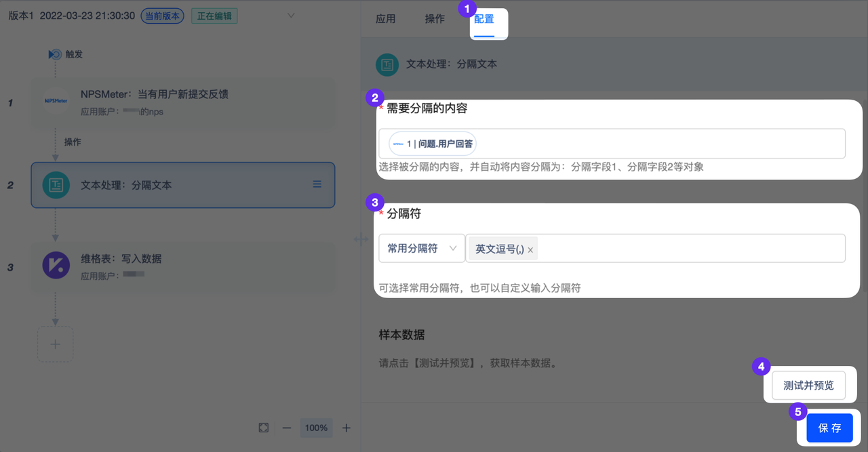
Task: Click the 操作 label between steps
Action: [x=73, y=142]
